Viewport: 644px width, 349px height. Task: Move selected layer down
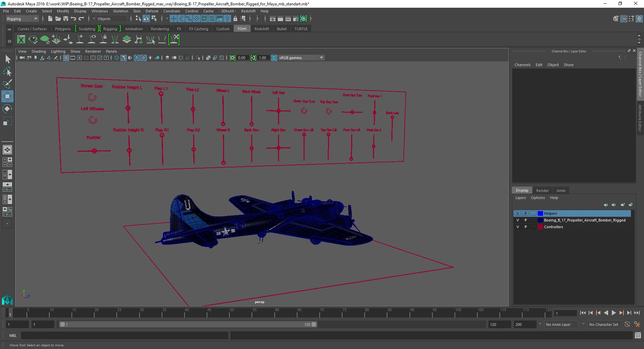tap(614, 205)
